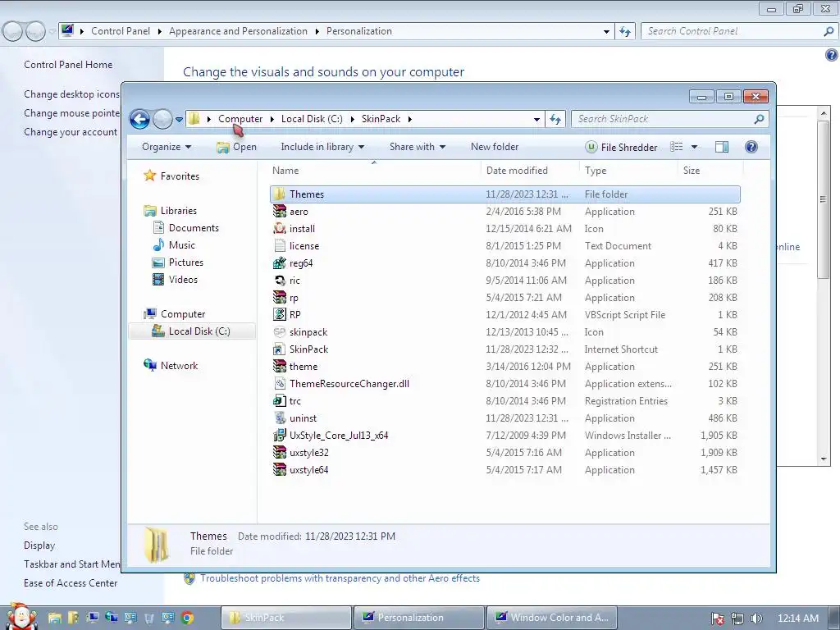Click Display link under See also
840x630 pixels.
[39, 545]
